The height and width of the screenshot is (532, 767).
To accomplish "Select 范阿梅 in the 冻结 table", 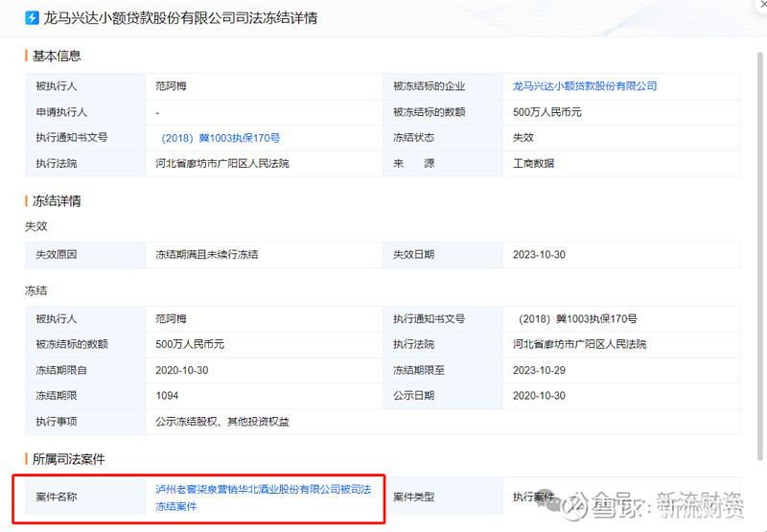I will [172, 319].
